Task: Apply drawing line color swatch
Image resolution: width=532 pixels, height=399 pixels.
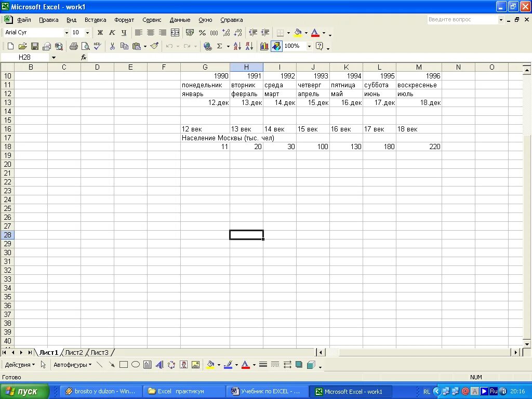Action: coord(229,365)
